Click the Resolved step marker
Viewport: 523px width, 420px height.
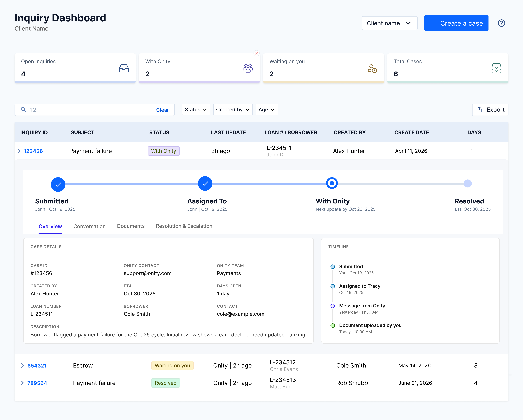coord(468,183)
